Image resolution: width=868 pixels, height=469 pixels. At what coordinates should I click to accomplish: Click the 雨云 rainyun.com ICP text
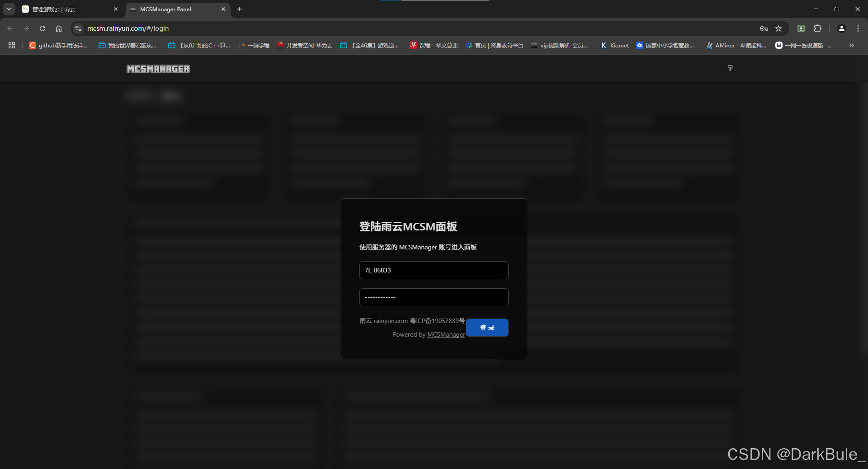tap(412, 321)
